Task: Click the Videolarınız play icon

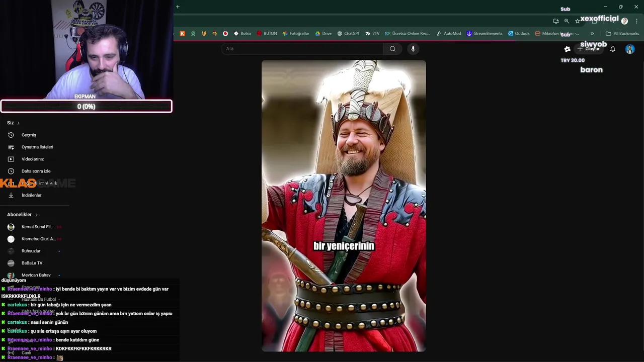Action: pos(11,159)
